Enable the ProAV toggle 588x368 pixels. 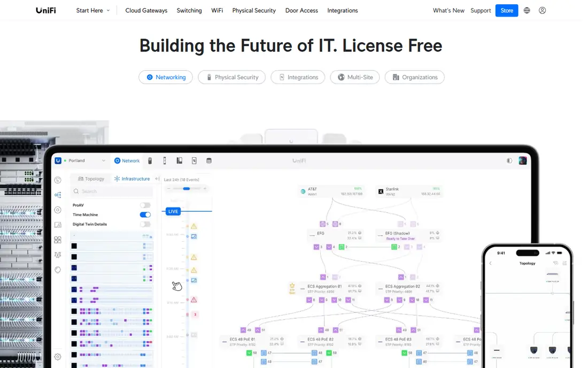click(x=145, y=205)
